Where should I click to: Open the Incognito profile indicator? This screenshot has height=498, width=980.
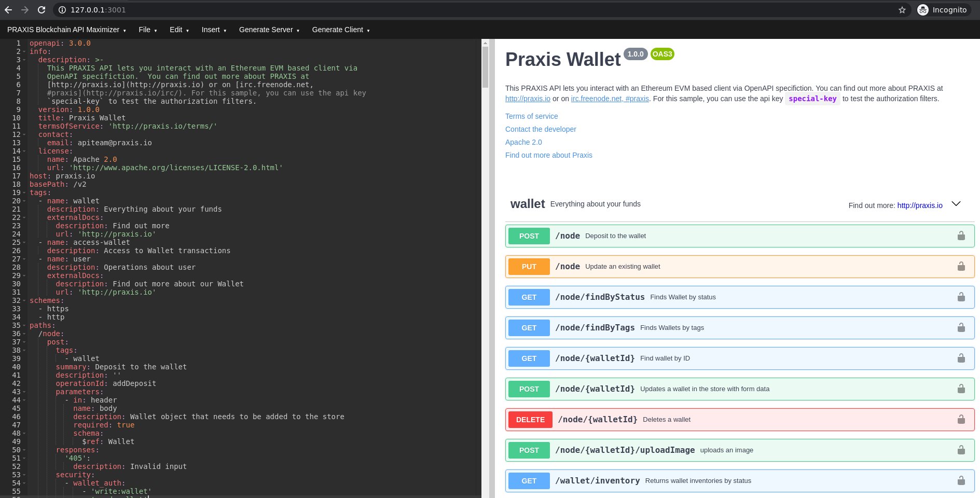pos(943,10)
